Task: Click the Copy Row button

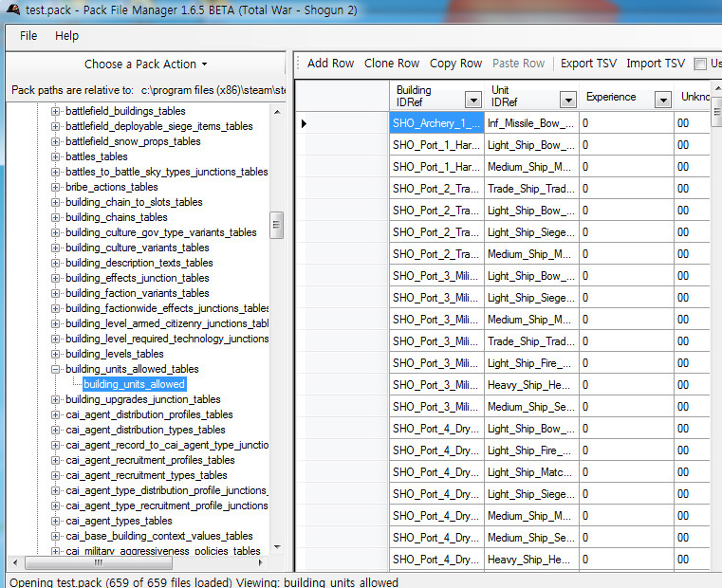Action: click(455, 64)
